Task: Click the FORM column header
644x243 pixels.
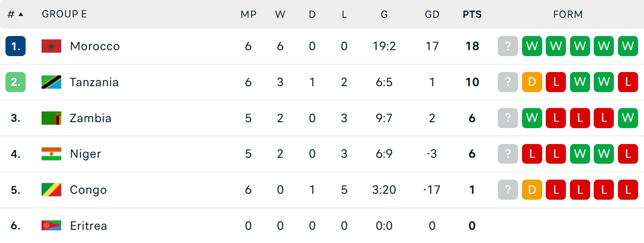Action: (x=568, y=14)
